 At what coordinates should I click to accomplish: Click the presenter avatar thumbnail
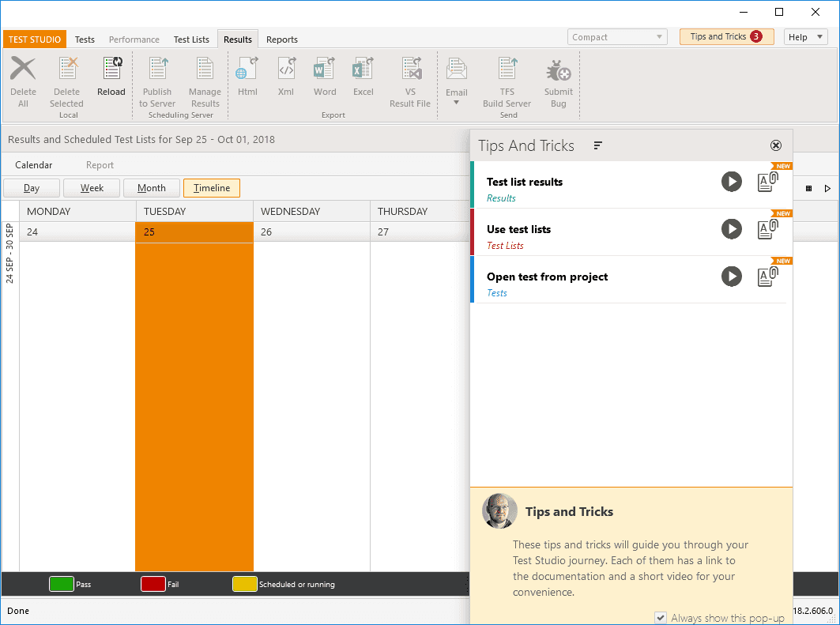click(499, 511)
